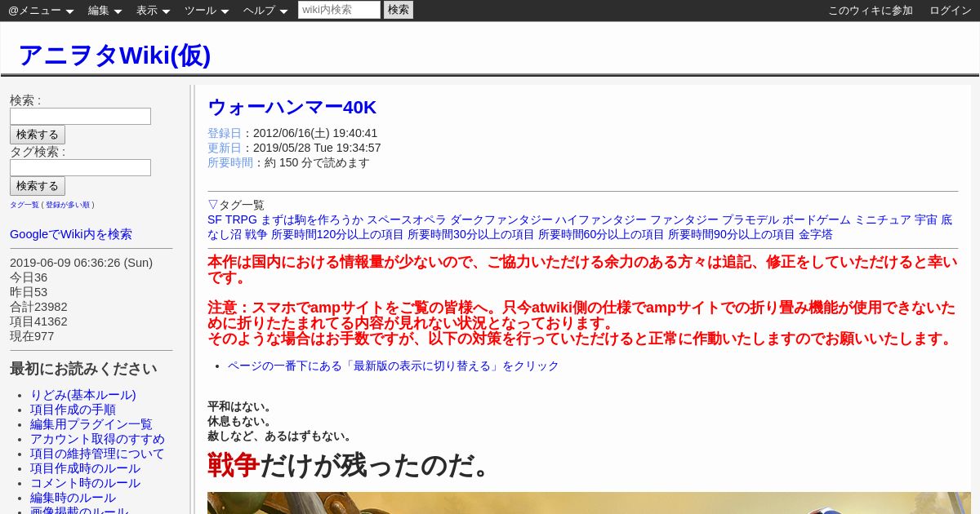Click the article banner image
This screenshot has width=980, height=514.
[589, 503]
